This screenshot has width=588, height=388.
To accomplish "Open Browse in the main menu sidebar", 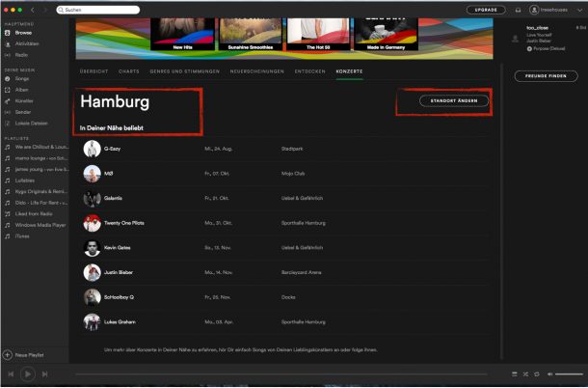I will (23, 33).
